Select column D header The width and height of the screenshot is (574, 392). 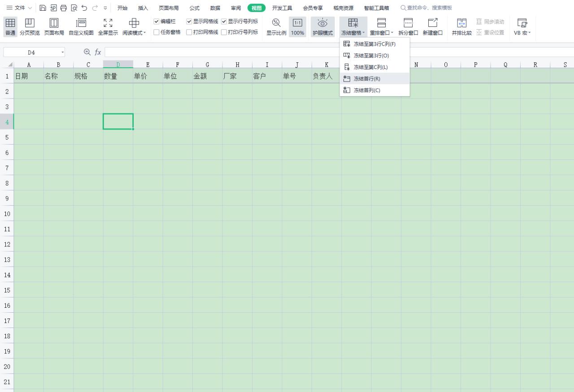pyautogui.click(x=118, y=65)
